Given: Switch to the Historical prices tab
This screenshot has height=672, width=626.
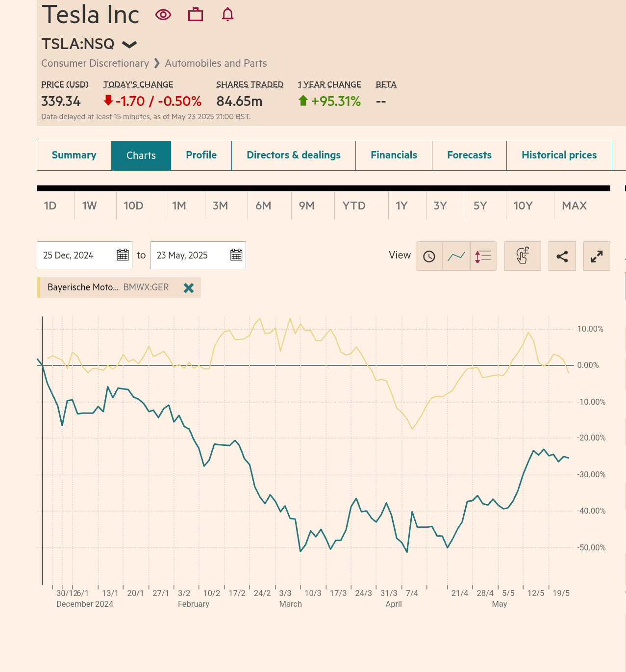Looking at the screenshot, I should 559,155.
